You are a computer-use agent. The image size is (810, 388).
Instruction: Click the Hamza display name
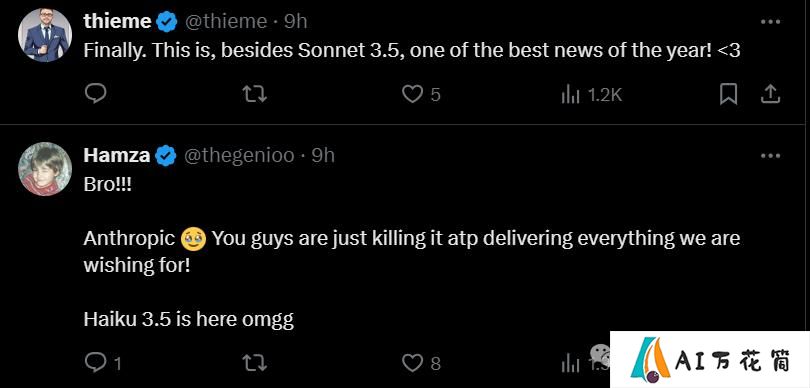pyautogui.click(x=117, y=156)
